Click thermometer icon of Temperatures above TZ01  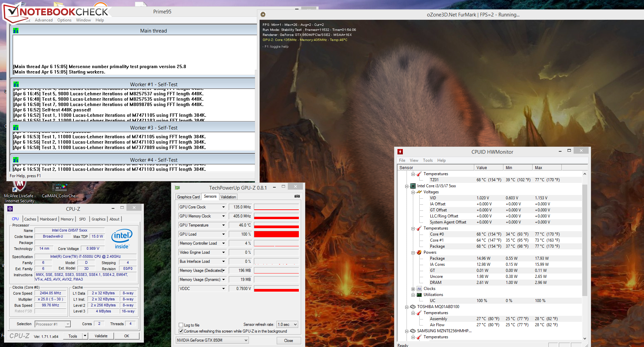point(419,174)
